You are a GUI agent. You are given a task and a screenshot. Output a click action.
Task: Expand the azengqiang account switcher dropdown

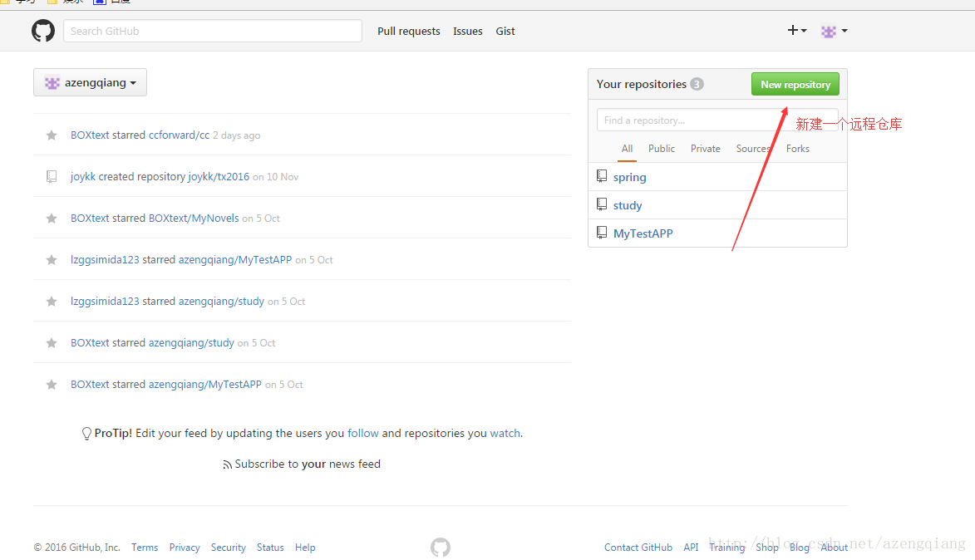(x=90, y=82)
